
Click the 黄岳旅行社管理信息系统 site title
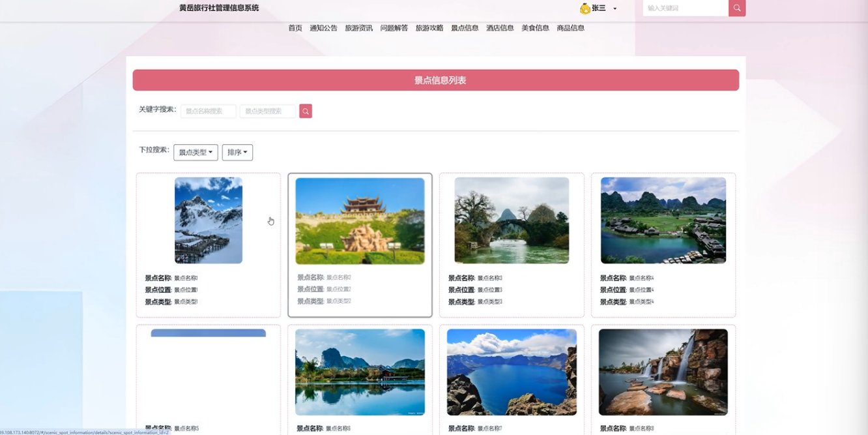(x=219, y=8)
